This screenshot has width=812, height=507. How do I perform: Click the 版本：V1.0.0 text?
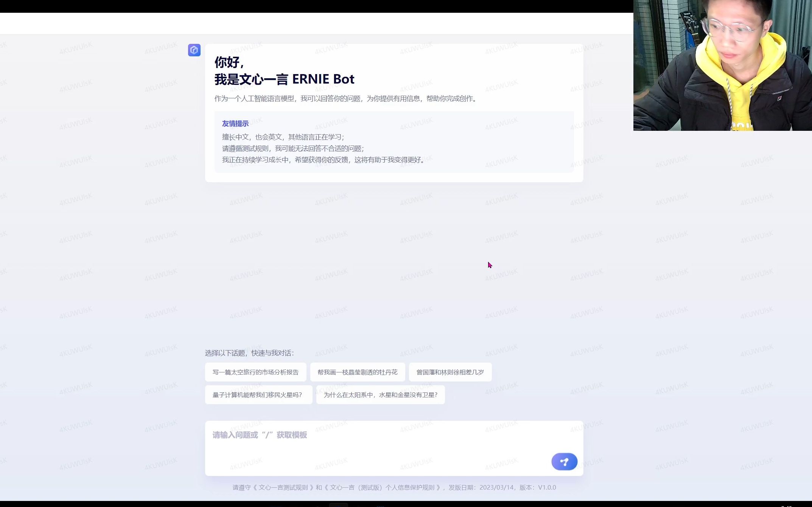click(x=538, y=487)
